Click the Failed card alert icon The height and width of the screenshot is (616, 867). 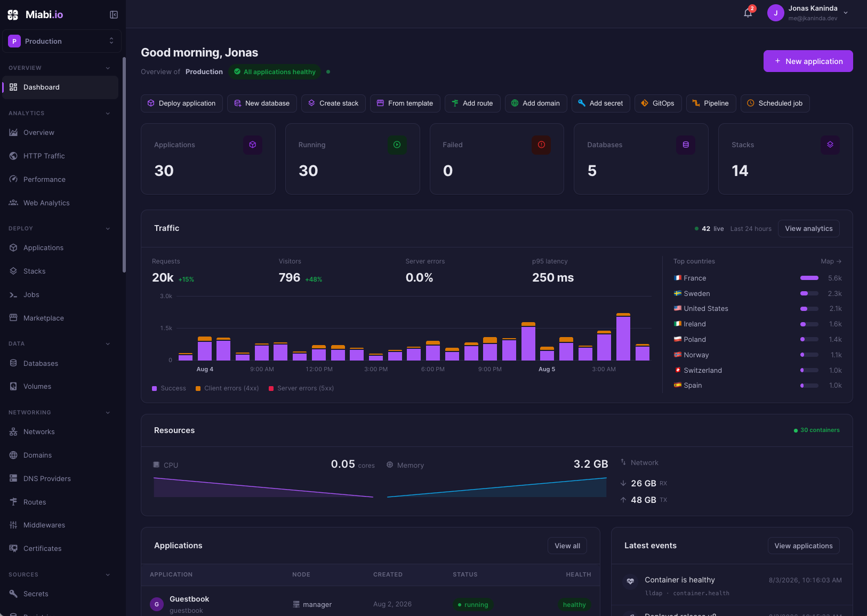click(x=541, y=145)
